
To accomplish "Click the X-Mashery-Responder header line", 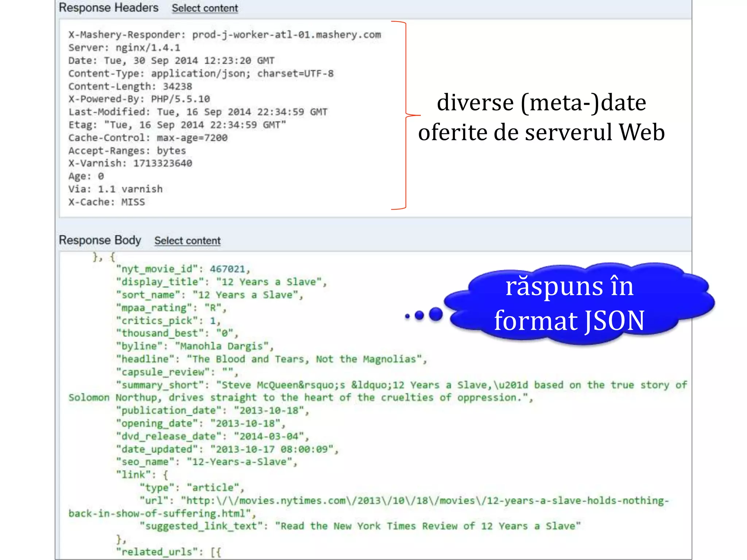I will pyautogui.click(x=224, y=35).
